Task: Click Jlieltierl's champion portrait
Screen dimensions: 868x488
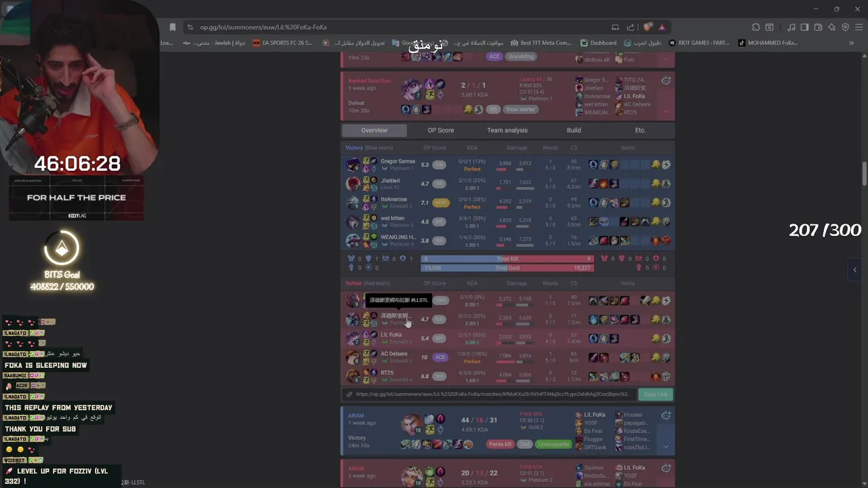Action: click(x=353, y=184)
